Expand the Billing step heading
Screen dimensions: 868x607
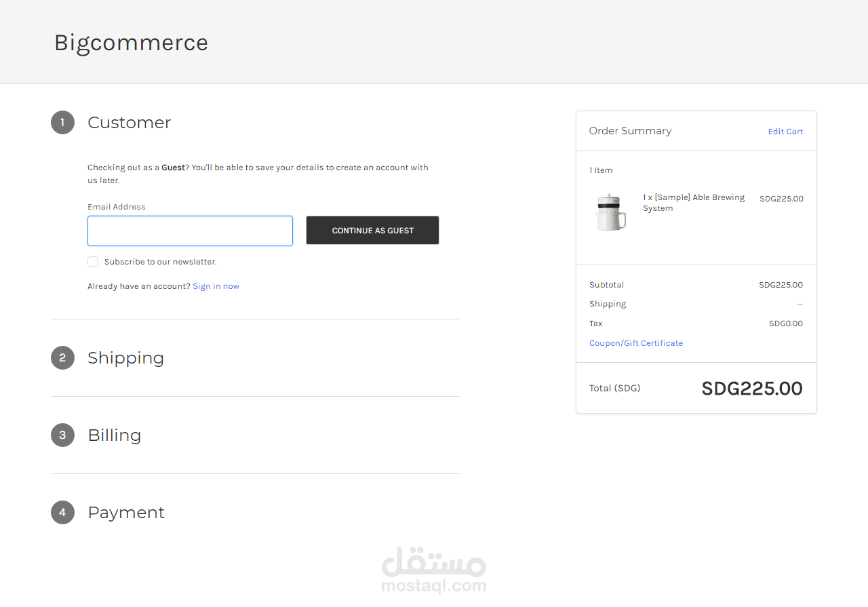coord(115,435)
